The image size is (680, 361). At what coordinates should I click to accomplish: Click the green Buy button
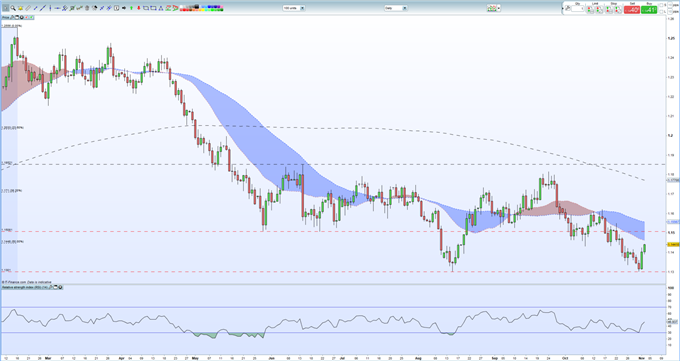pyautogui.click(x=649, y=10)
